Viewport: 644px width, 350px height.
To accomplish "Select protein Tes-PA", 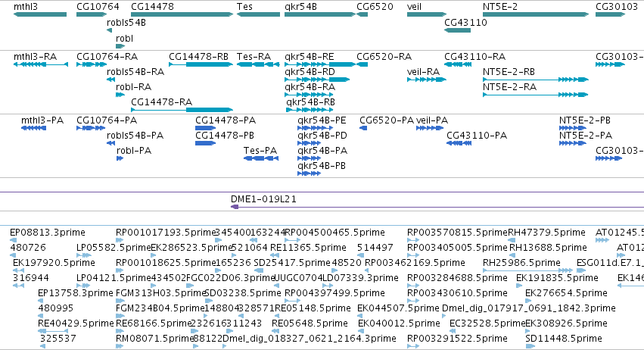I will (261, 158).
